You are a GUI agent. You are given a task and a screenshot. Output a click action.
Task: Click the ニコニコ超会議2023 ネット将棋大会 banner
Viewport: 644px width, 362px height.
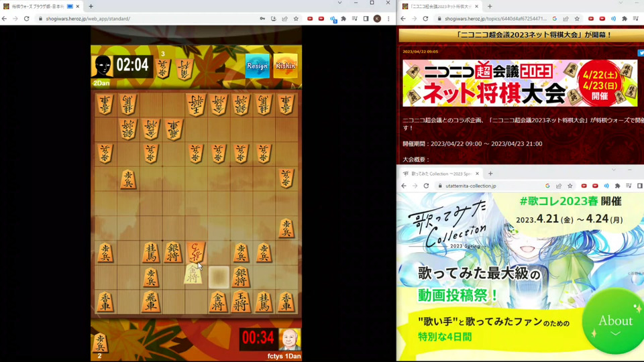point(520,83)
